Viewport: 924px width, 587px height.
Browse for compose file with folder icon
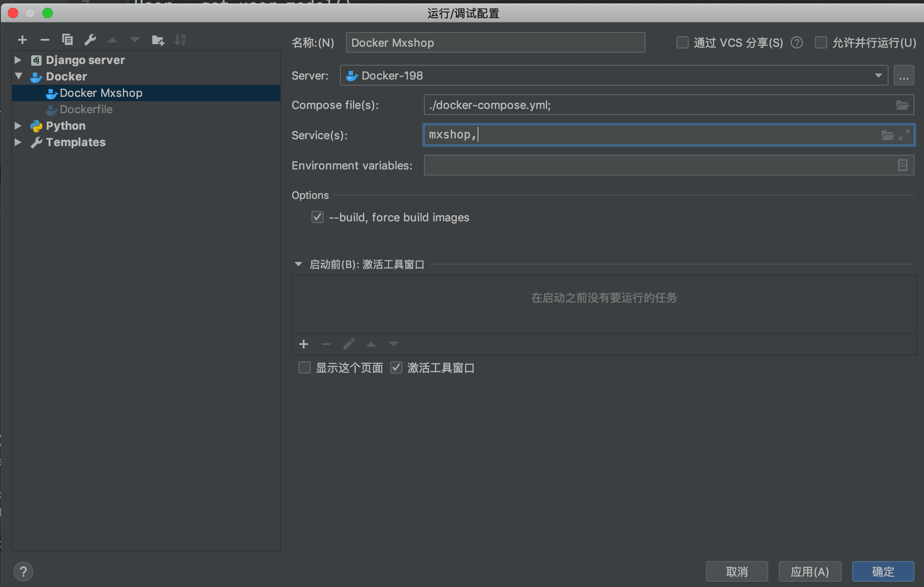902,105
